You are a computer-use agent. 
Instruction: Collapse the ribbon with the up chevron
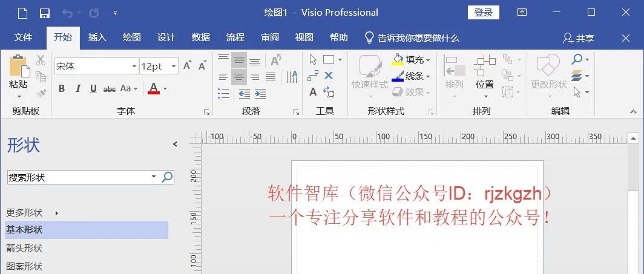pos(633,111)
